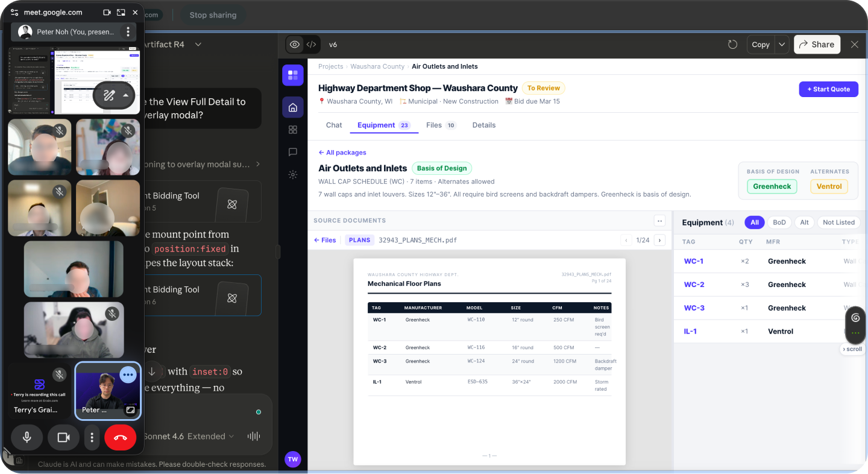
Task: Switch artifact to code view
Action: [311, 45]
